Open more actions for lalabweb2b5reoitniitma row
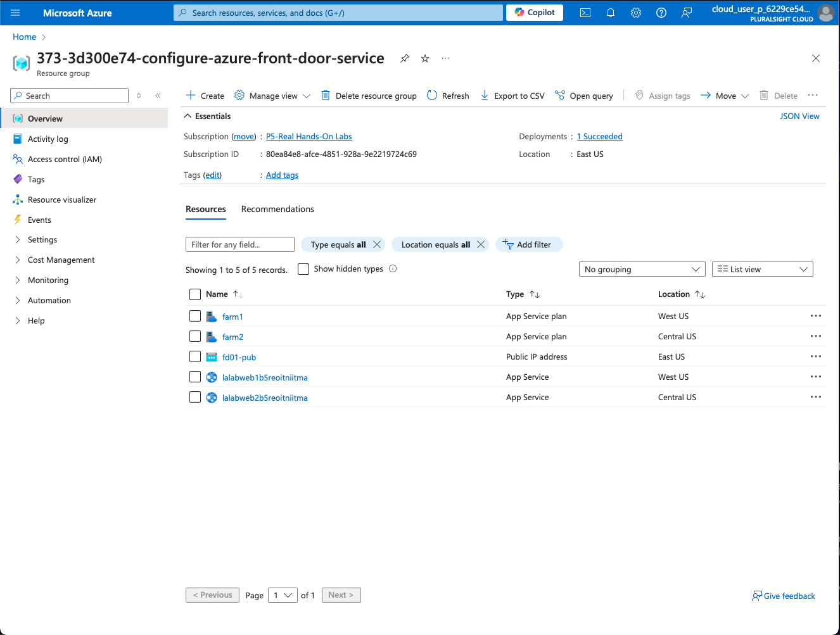This screenshot has height=635, width=840. point(816,397)
